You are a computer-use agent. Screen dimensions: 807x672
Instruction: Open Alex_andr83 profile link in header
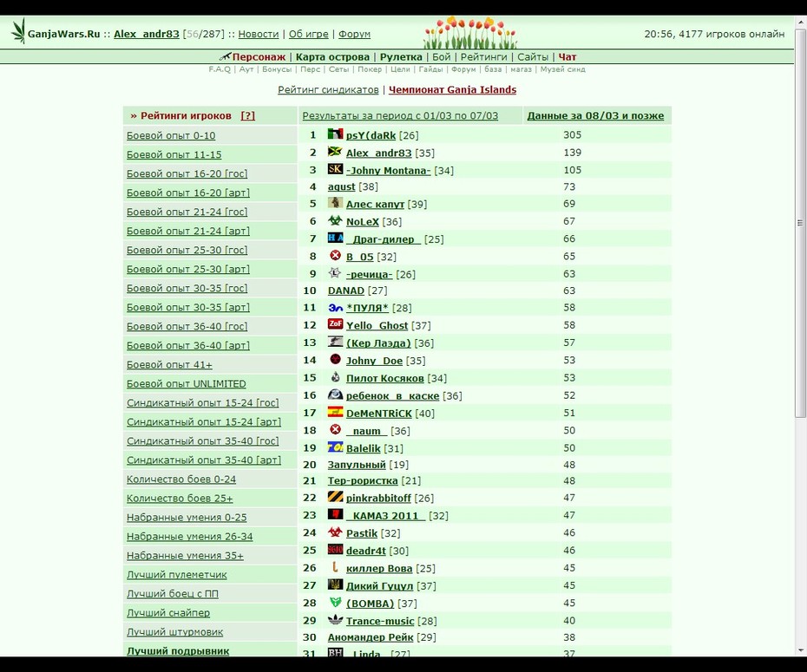[x=146, y=34]
